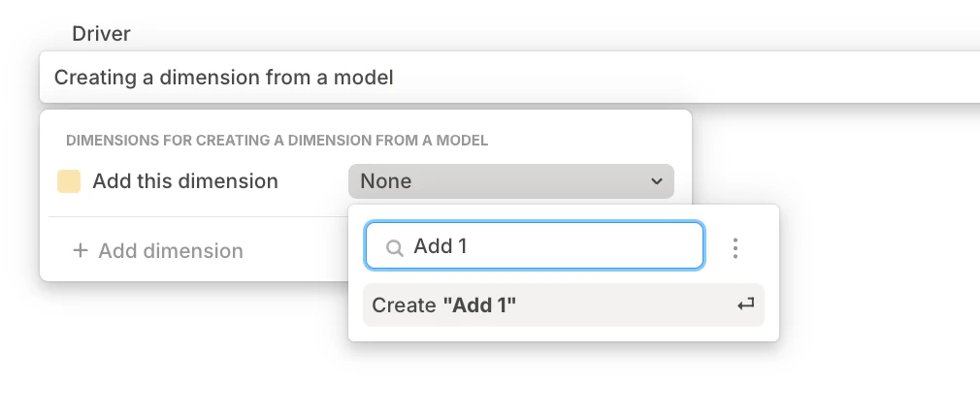Click the yellow dimension color swatch
This screenshot has height=417, width=980.
pyautogui.click(x=69, y=181)
